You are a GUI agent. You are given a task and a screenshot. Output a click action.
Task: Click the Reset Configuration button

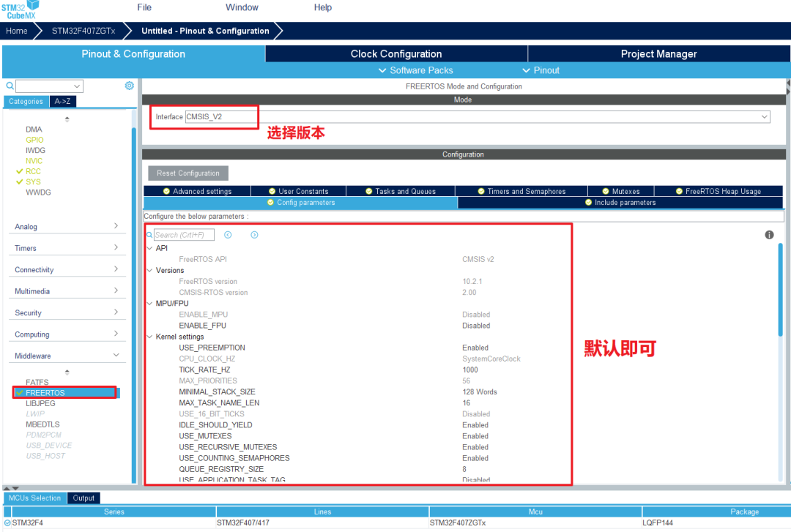[188, 173]
